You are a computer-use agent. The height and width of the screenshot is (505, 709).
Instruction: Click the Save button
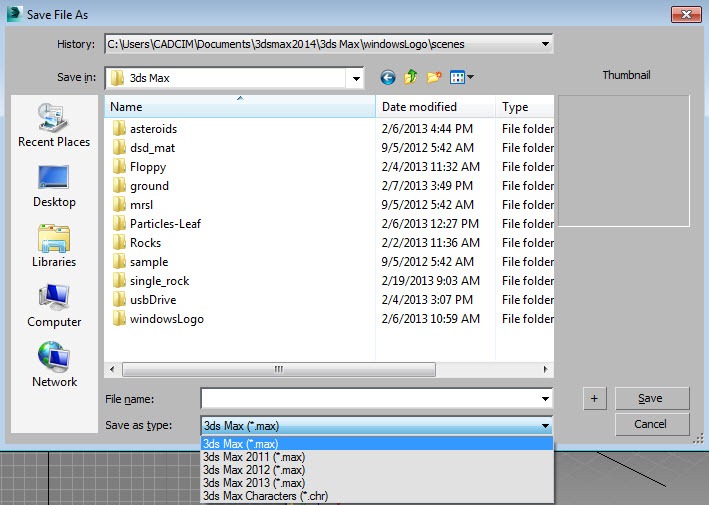(652, 398)
